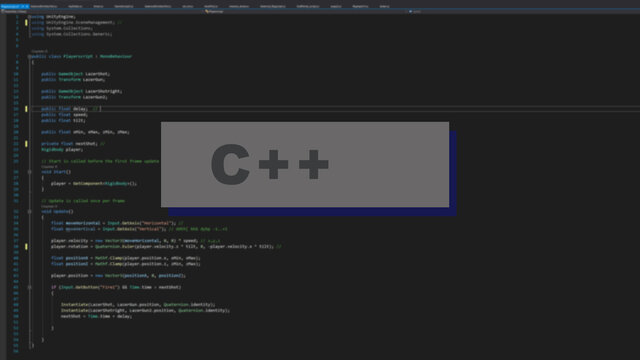The image size is (640, 360).
Task: Click the 'public float tilt;' line
Action: pyautogui.click(x=64, y=120)
